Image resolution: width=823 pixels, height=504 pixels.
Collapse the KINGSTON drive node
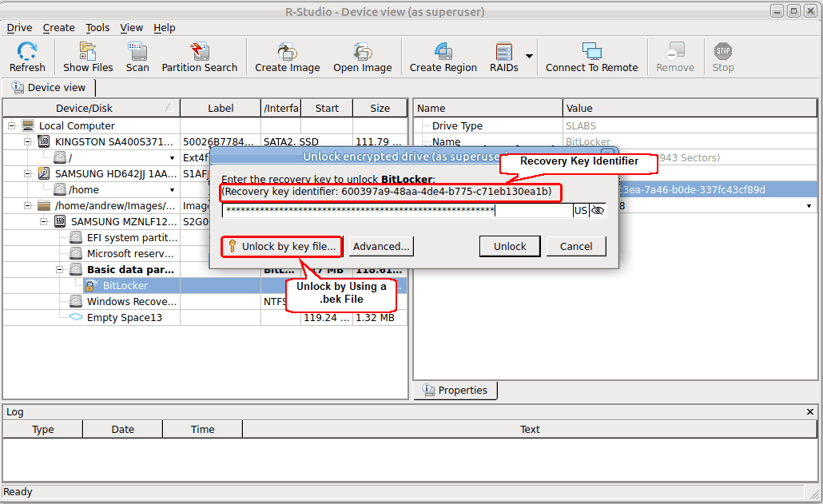pos(28,141)
